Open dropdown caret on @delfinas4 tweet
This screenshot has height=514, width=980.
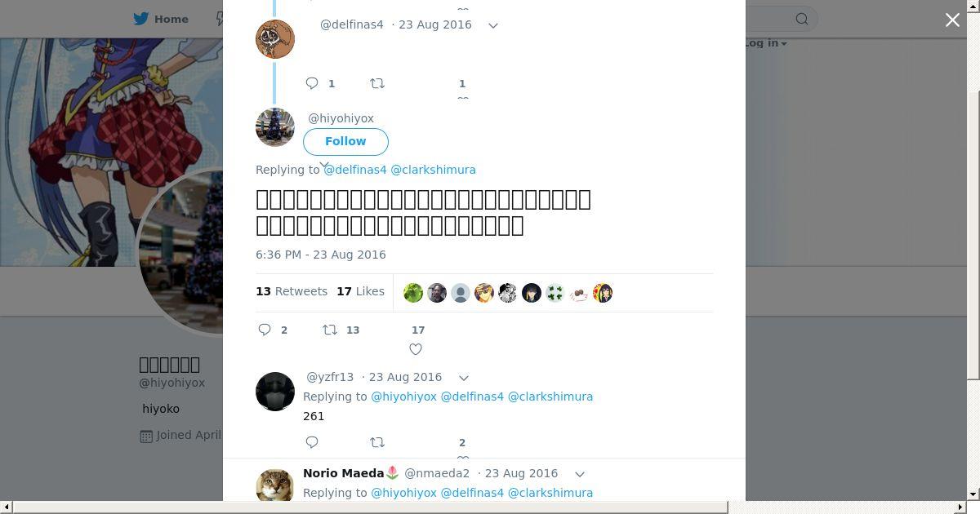pyautogui.click(x=493, y=25)
